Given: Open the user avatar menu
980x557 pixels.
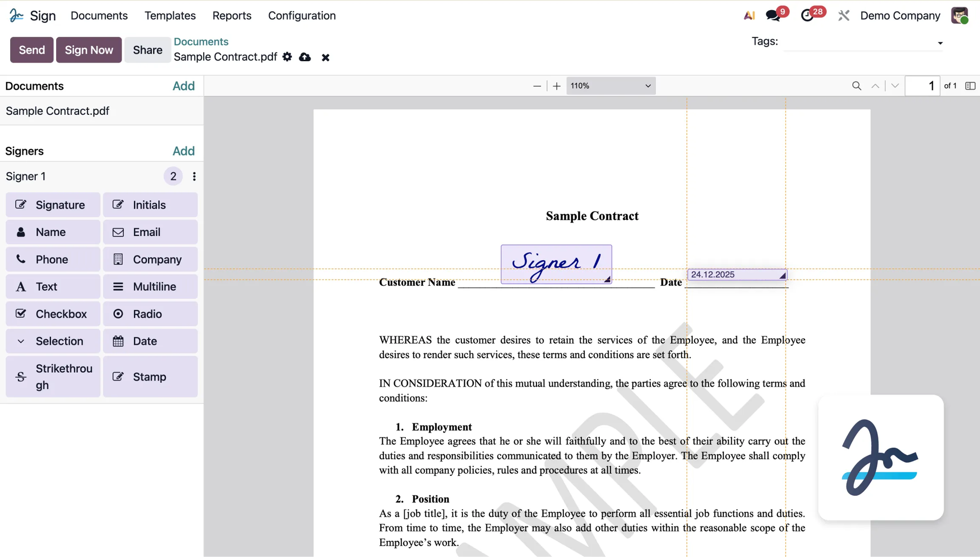Looking at the screenshot, I should (960, 15).
